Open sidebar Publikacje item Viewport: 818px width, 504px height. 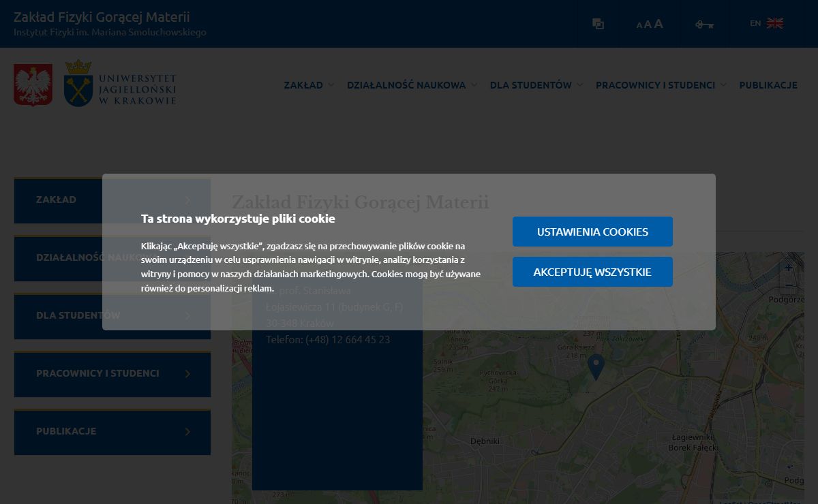coord(112,432)
